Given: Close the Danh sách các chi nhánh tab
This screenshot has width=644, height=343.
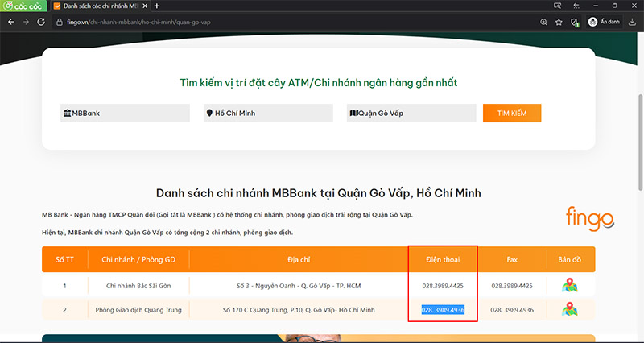Looking at the screenshot, I should pyautogui.click(x=145, y=6).
